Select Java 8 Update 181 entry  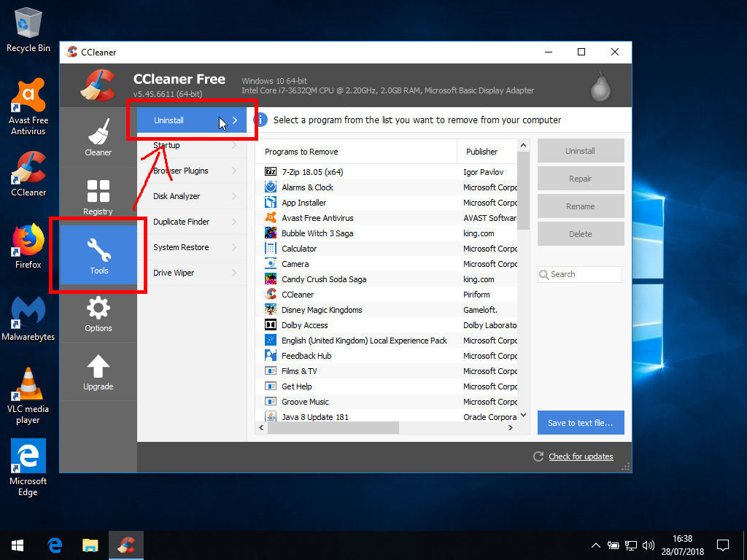(315, 417)
